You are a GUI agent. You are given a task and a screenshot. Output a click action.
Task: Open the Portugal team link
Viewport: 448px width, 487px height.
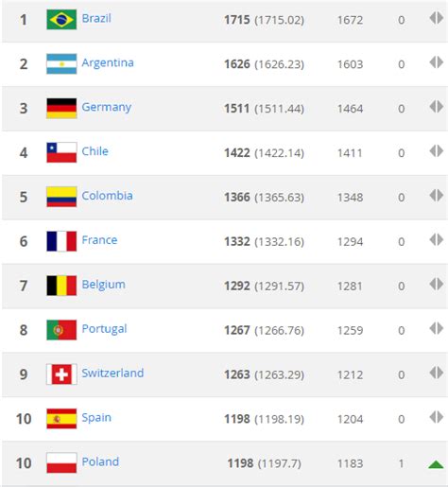[x=104, y=329]
